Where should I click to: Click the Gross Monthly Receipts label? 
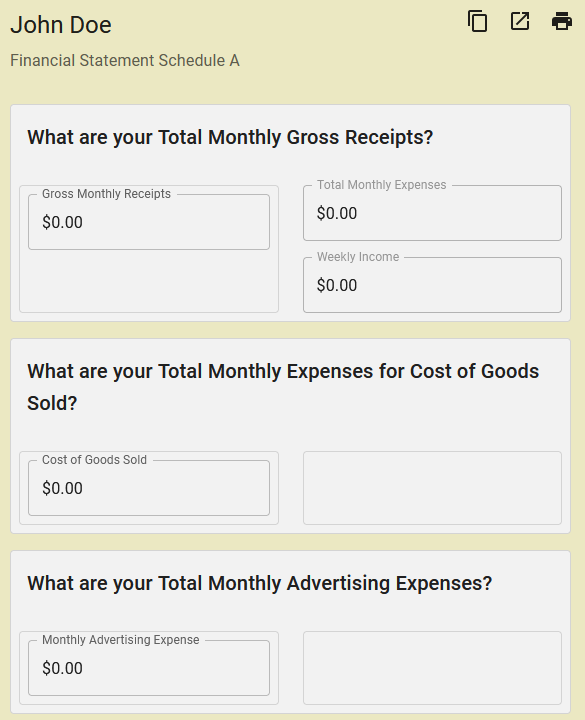point(107,194)
